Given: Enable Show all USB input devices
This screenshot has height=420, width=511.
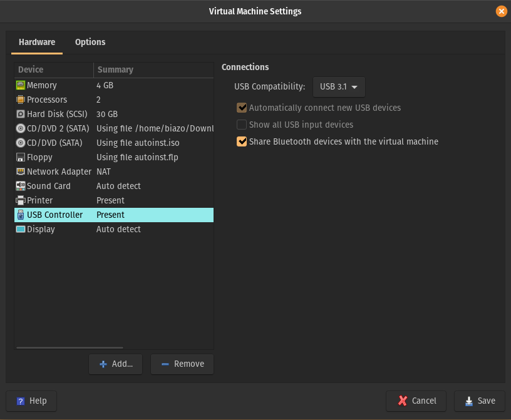Looking at the screenshot, I should (x=242, y=125).
